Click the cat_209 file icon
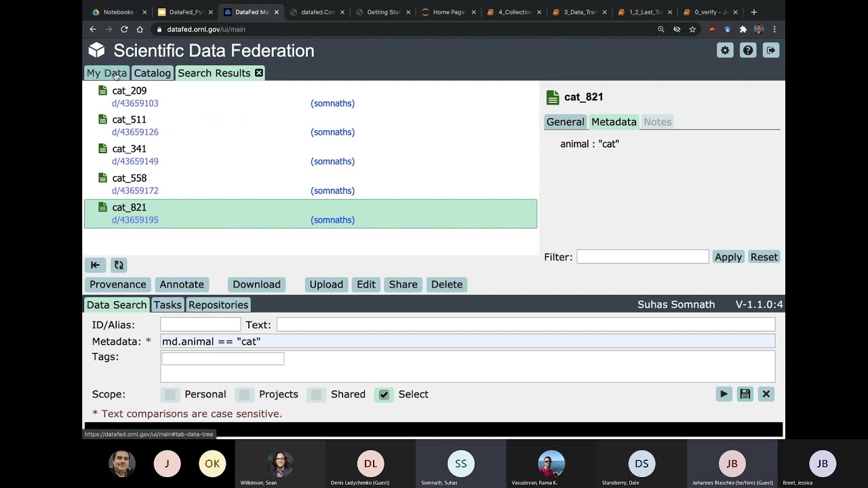868x488 pixels. pos(102,90)
